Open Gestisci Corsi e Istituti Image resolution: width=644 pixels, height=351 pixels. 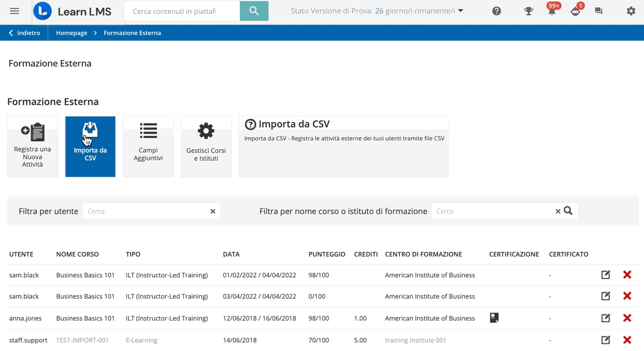(206, 146)
